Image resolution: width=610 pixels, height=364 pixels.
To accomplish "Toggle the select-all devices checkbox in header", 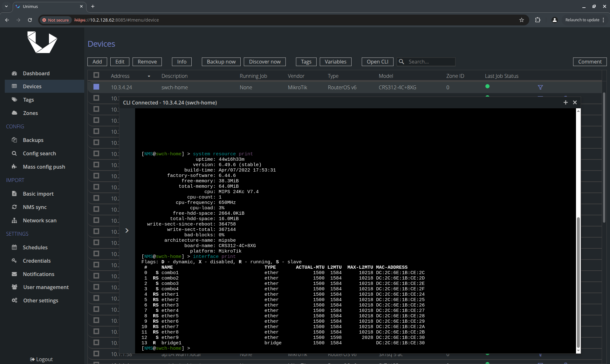I will point(96,75).
